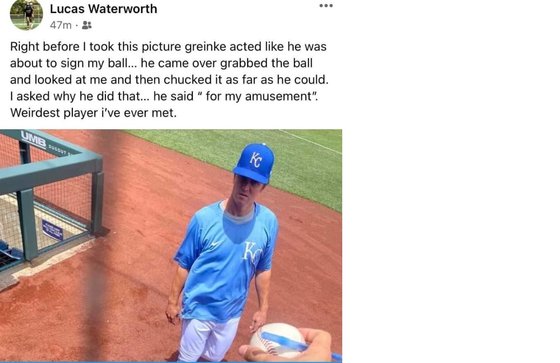Open the post permalink via 47m timestamp
This screenshot has width=560, height=363.
pos(61,25)
